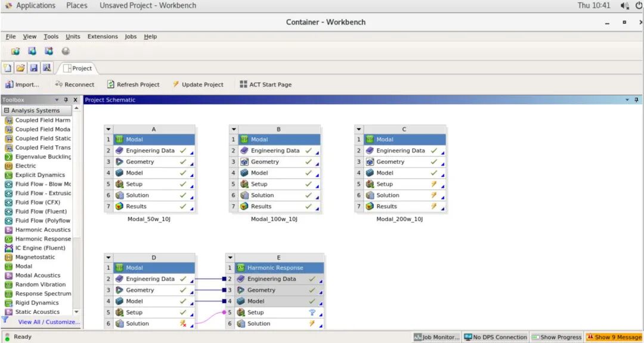Select Coupled Field Harmonic system icon

tap(8, 120)
